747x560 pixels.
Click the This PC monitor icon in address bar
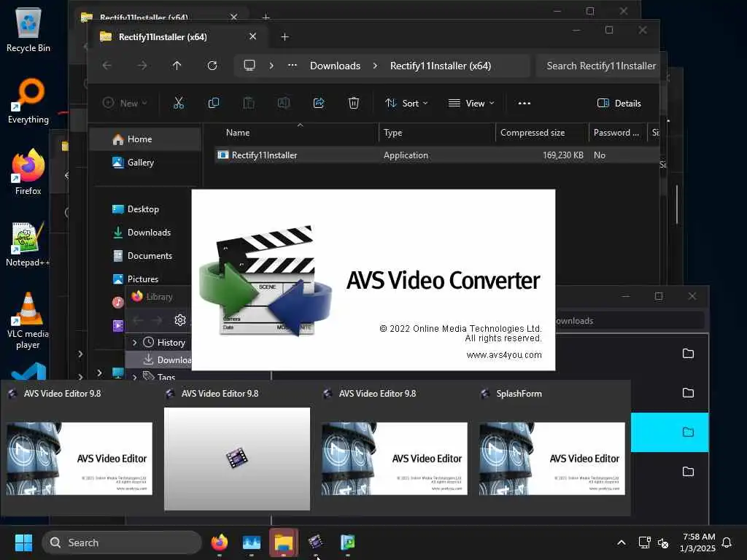(x=249, y=66)
